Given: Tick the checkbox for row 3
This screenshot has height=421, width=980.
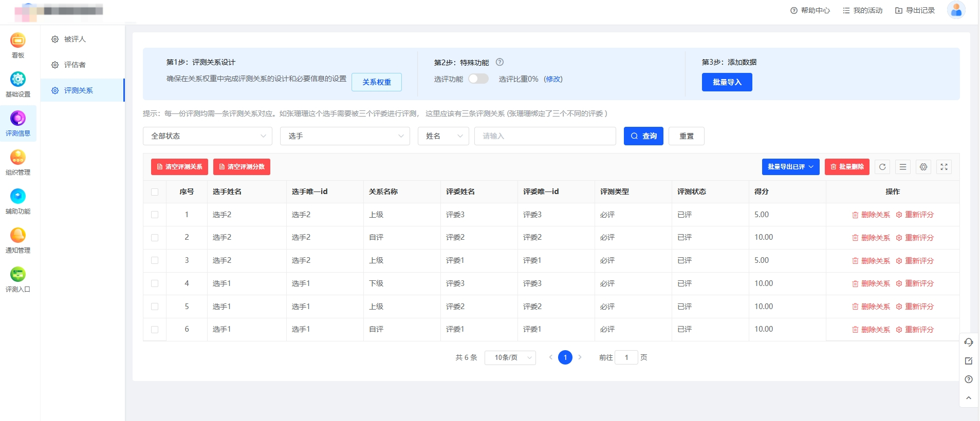Looking at the screenshot, I should [x=155, y=261].
